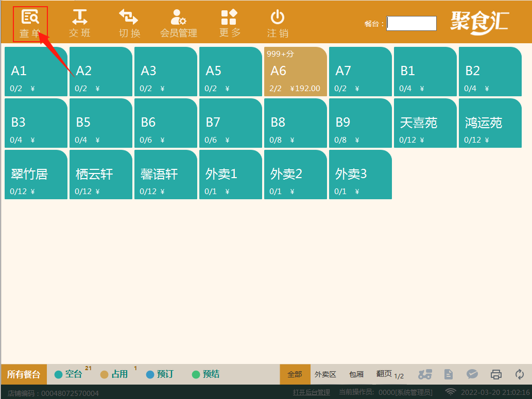Select table B2

click(x=490, y=72)
